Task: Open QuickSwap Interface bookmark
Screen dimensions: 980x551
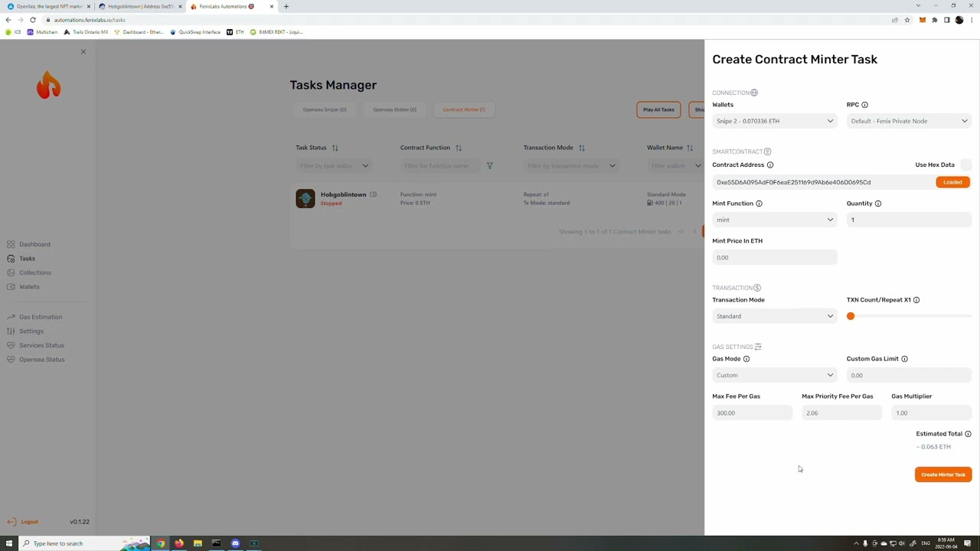Action: 195,32
